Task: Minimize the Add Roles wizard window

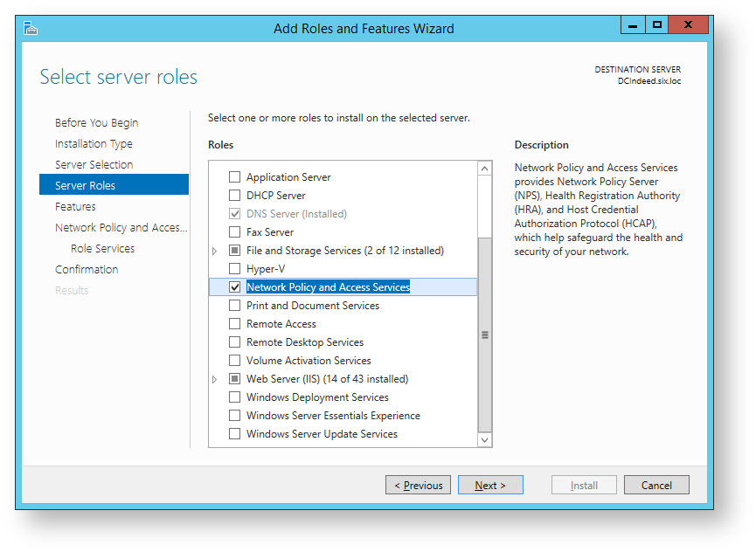Action: pyautogui.click(x=633, y=25)
